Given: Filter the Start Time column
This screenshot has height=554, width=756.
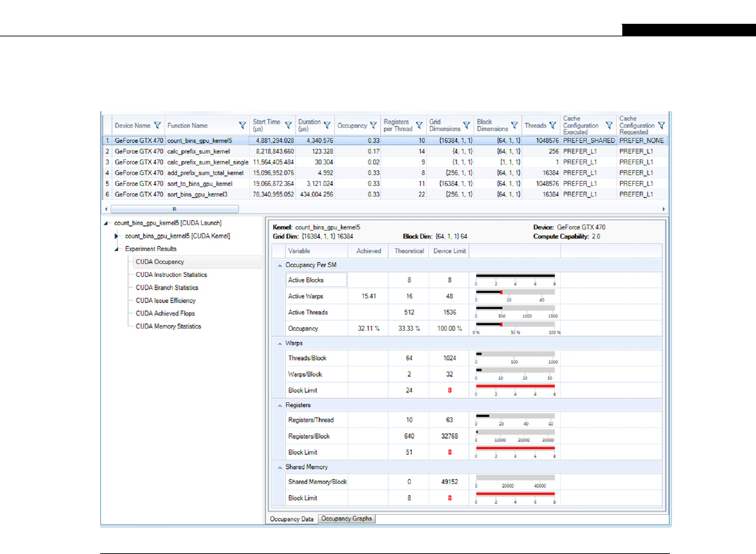Looking at the screenshot, I should click(287, 126).
